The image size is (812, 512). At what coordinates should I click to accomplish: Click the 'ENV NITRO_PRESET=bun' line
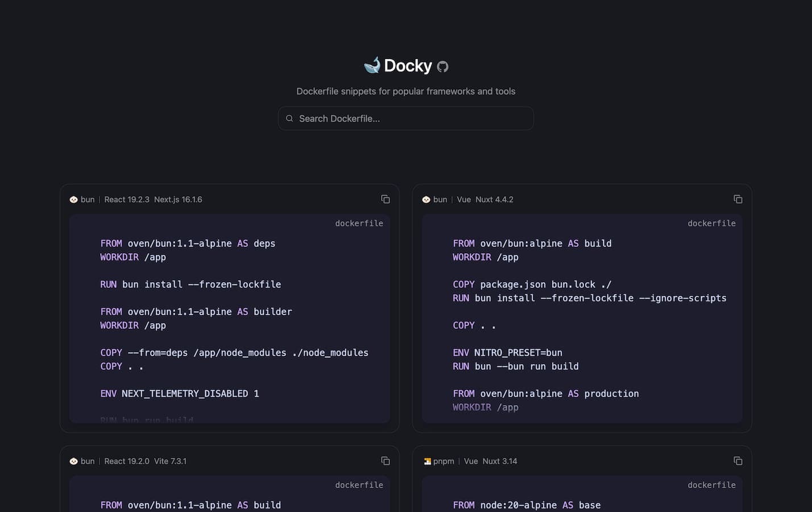pos(507,353)
